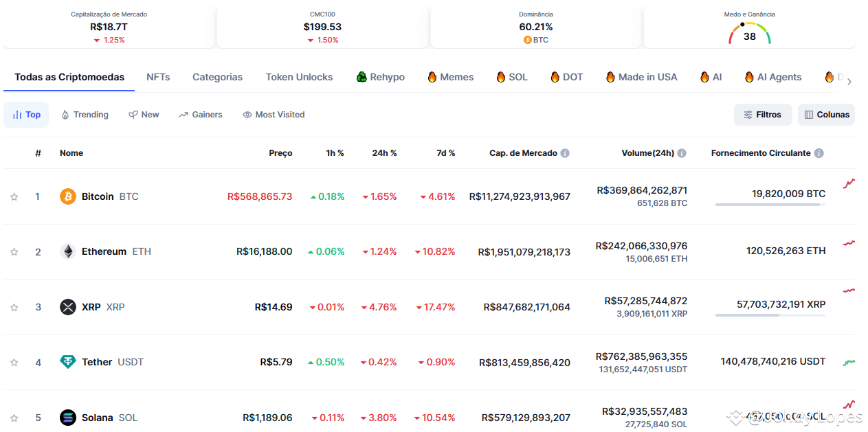Switch to the Categorias tab

coord(217,77)
